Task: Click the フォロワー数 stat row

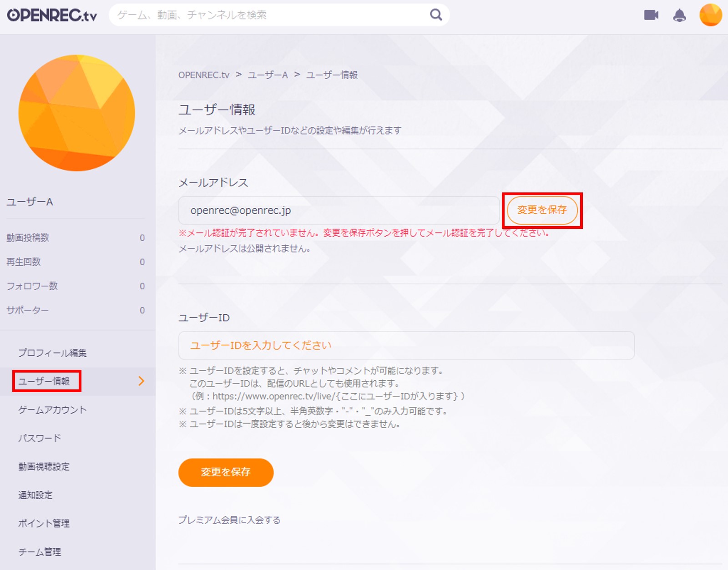Action: point(76,286)
